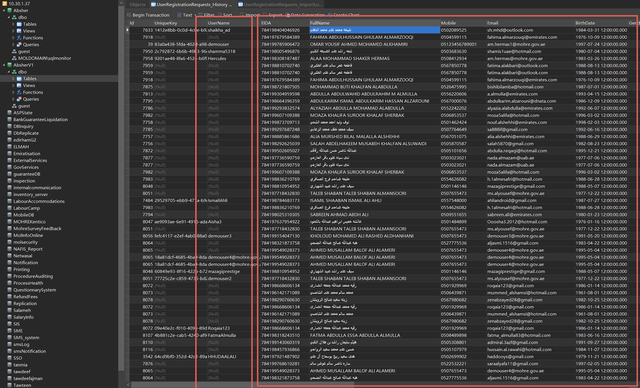Viewport: 640px width, 388px height.
Task: Click the Text toolbar icon
Action: pyautogui.click(x=179, y=15)
